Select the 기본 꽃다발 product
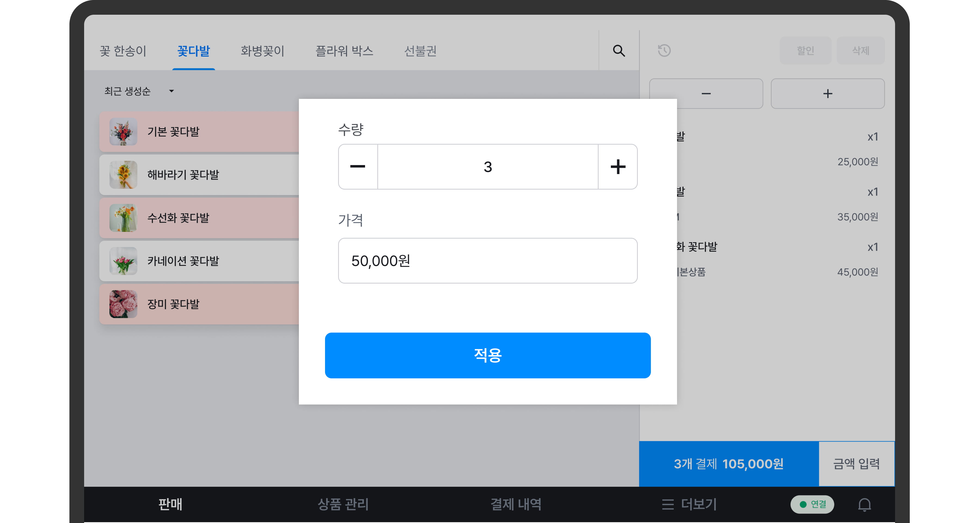The height and width of the screenshot is (523, 980). [199, 132]
